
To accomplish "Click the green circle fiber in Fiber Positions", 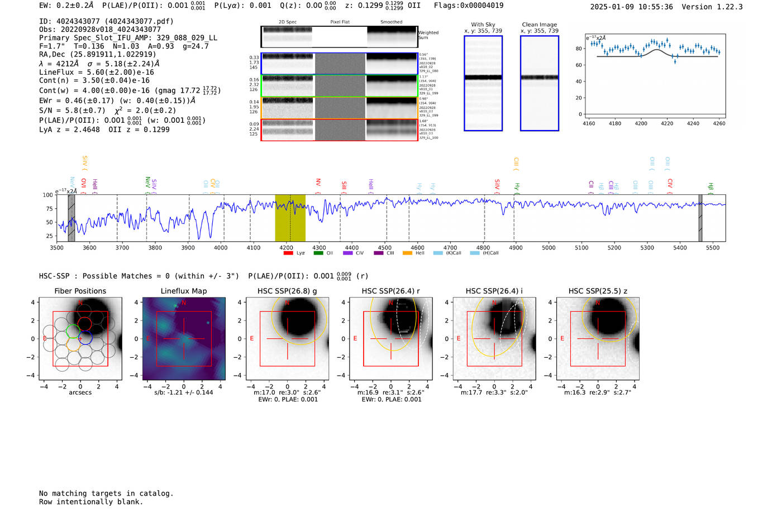I will coord(74,331).
